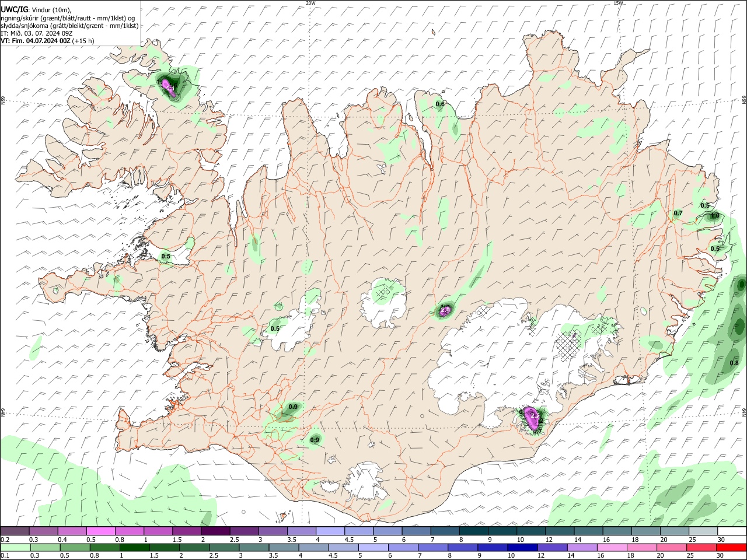Click the "0.2" label in the upper legend
The image size is (747, 560).
[x=5, y=540]
